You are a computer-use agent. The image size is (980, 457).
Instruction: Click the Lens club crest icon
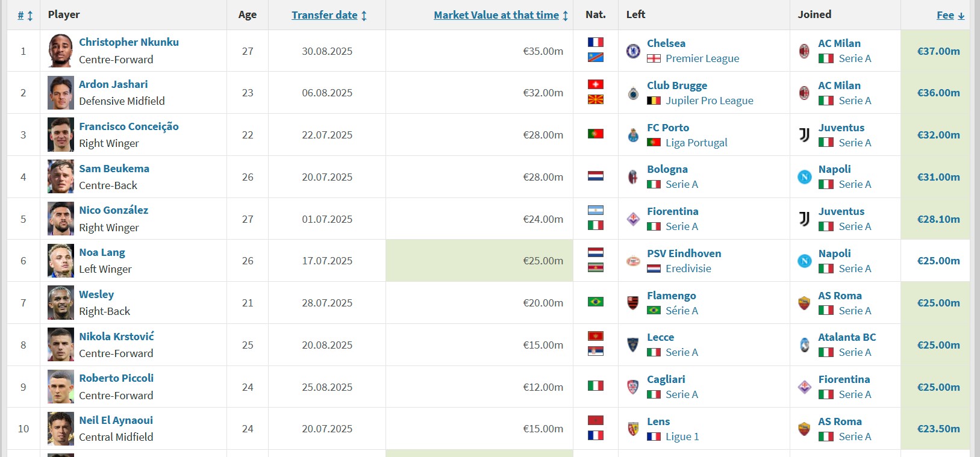[633, 429]
